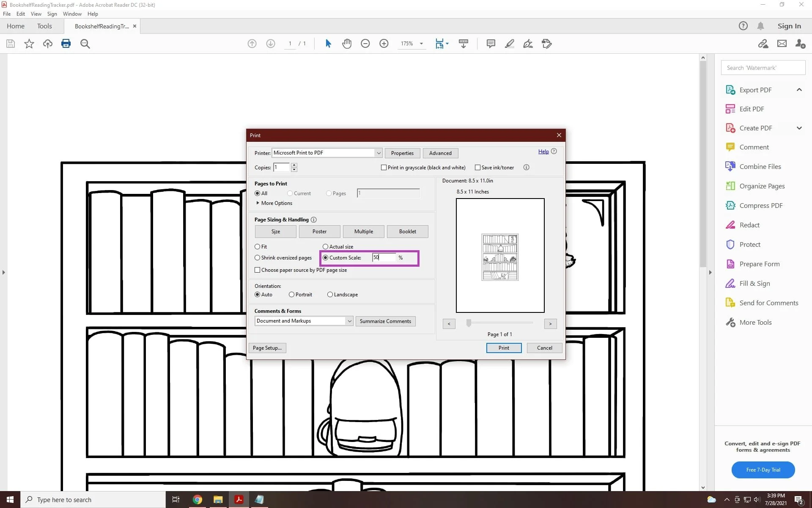Enable Choose paper source by PDF page size
The height and width of the screenshot is (508, 812).
click(x=258, y=270)
